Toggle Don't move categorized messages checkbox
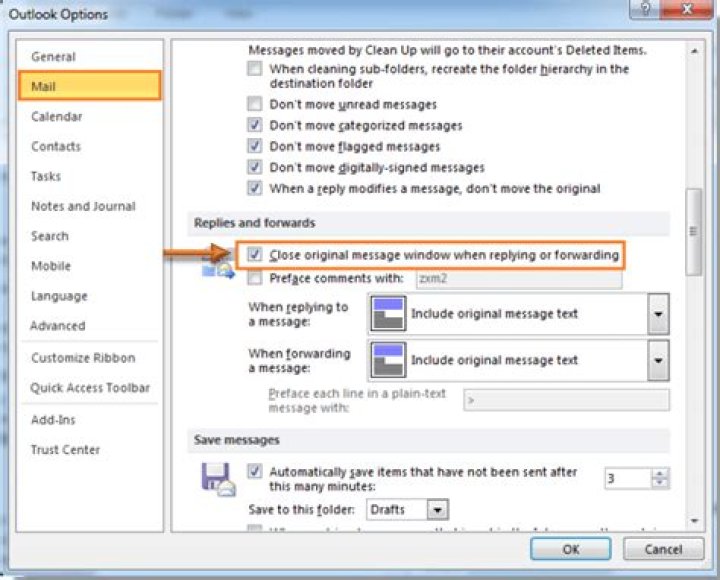The height and width of the screenshot is (580, 720). tap(255, 125)
